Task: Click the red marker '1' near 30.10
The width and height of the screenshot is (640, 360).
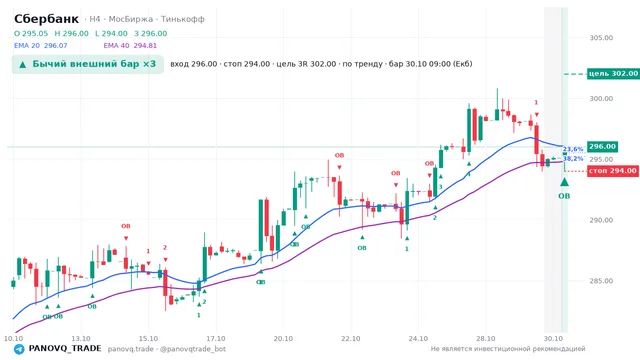Action: 536,102
